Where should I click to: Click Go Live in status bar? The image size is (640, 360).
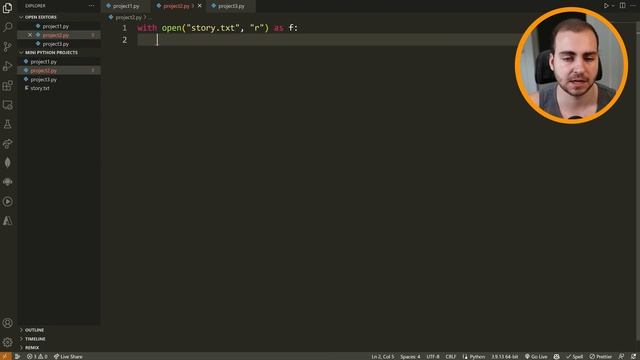(536, 356)
